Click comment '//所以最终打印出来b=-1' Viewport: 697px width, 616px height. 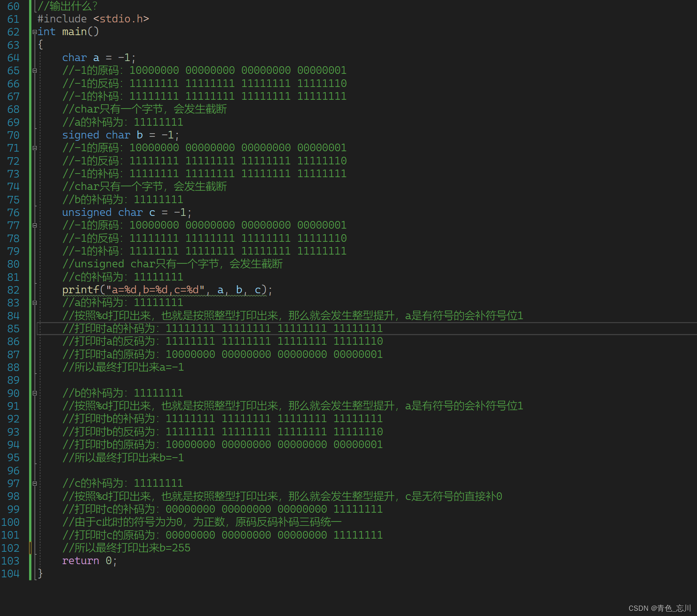[x=123, y=458]
